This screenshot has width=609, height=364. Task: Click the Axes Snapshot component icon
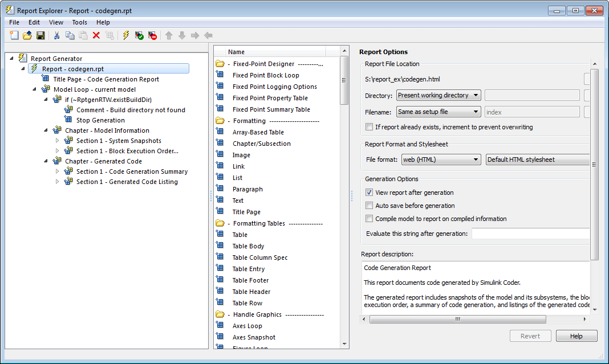[220, 337]
